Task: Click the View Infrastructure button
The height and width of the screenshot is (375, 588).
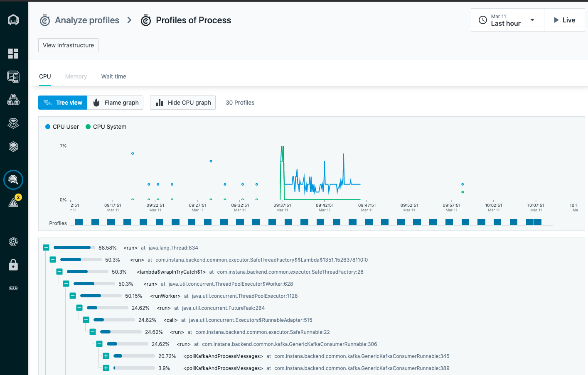Action: click(x=68, y=45)
